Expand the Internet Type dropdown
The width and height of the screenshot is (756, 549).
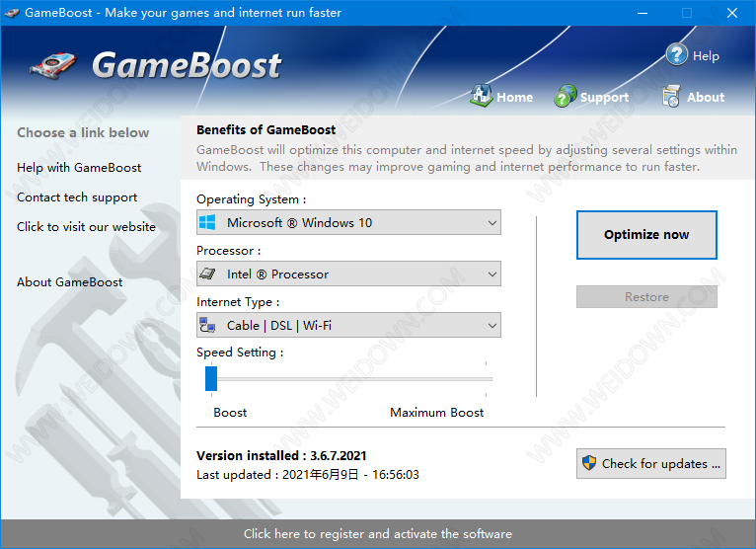tap(492, 325)
